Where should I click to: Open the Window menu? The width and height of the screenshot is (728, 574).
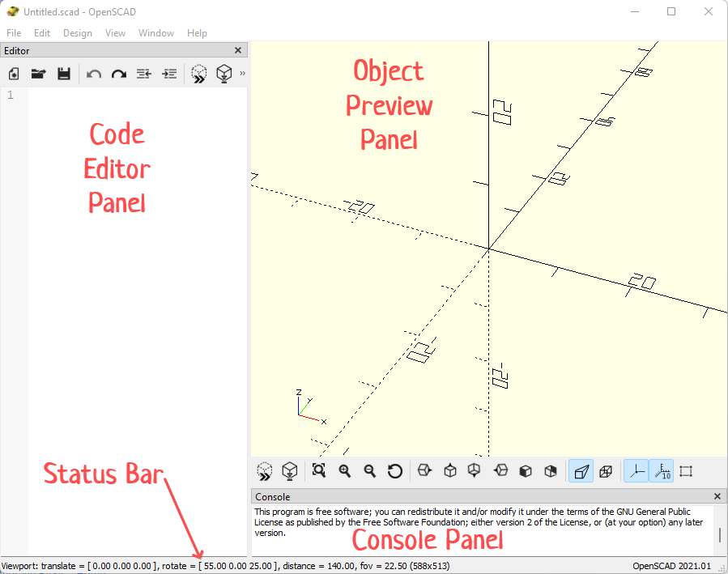tap(156, 33)
